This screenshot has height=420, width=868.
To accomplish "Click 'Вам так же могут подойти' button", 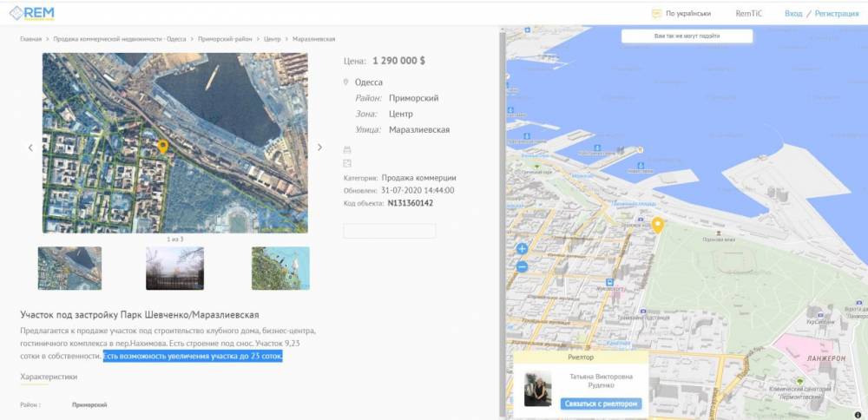I will click(686, 37).
